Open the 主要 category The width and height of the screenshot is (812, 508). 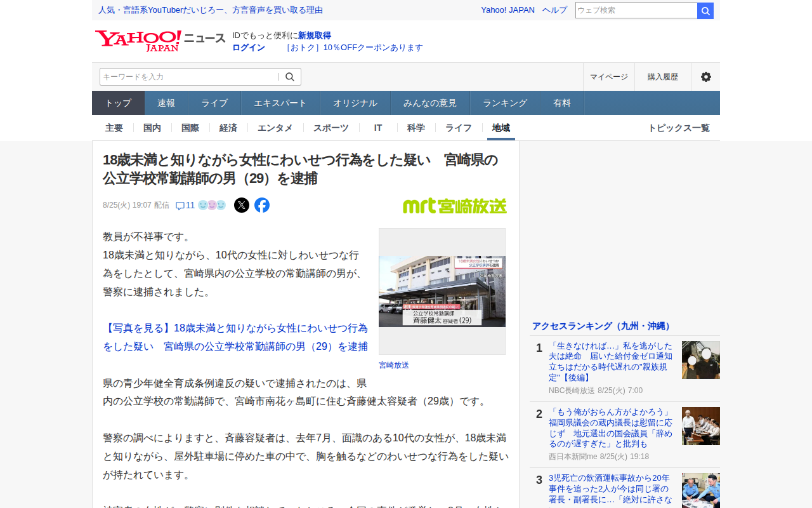pyautogui.click(x=114, y=128)
